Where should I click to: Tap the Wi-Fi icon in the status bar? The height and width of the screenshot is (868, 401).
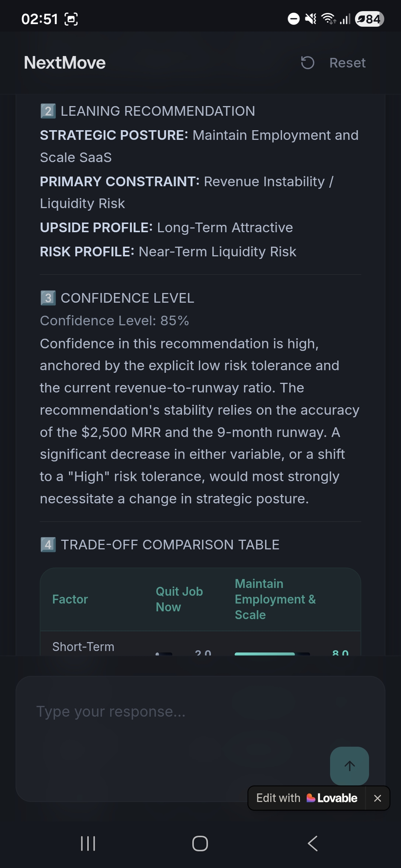point(328,19)
